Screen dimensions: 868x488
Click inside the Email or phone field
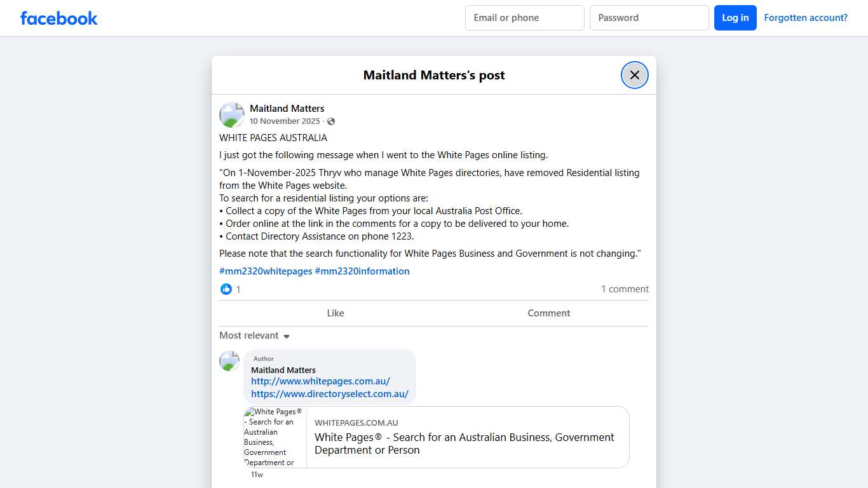point(524,18)
